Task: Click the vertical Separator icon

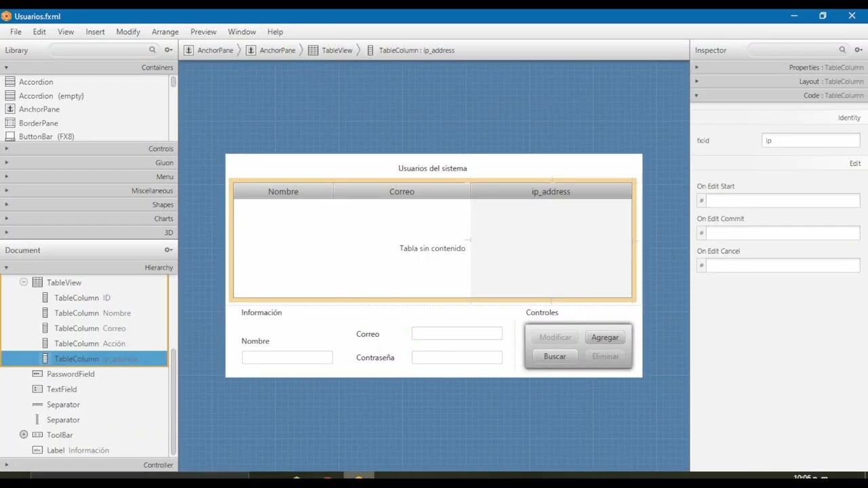Action: 37,420
